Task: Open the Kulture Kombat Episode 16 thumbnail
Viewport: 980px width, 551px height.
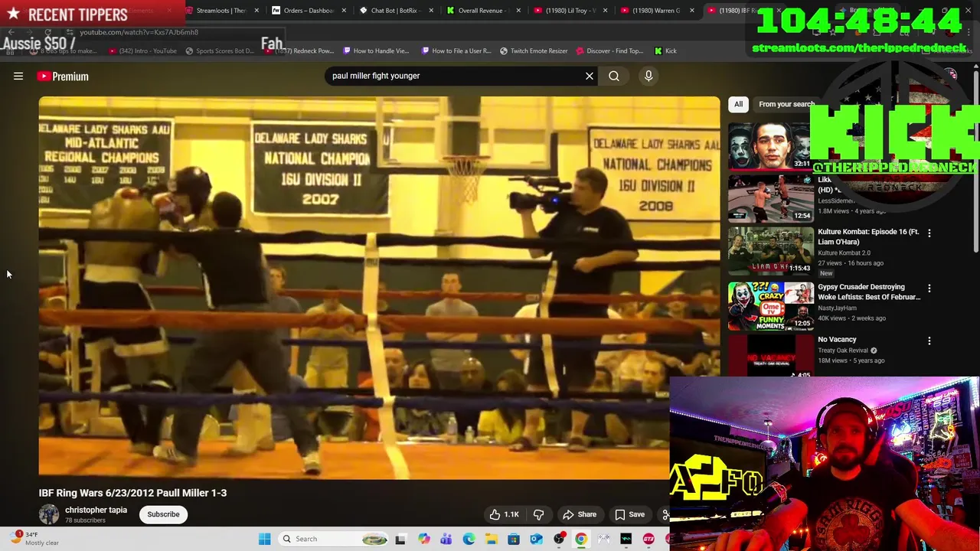Action: 770,249
